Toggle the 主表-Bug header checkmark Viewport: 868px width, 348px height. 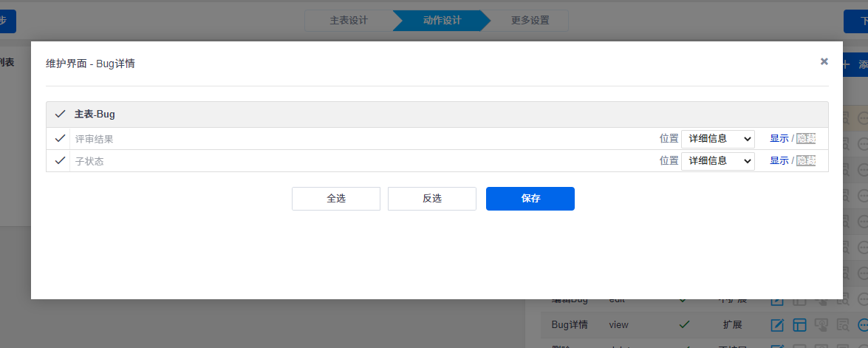pos(61,115)
